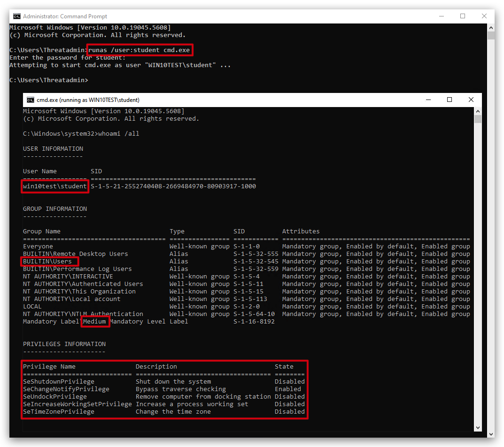Click SID 'S-1-16-8192'
The image size is (504, 447).
point(254,322)
